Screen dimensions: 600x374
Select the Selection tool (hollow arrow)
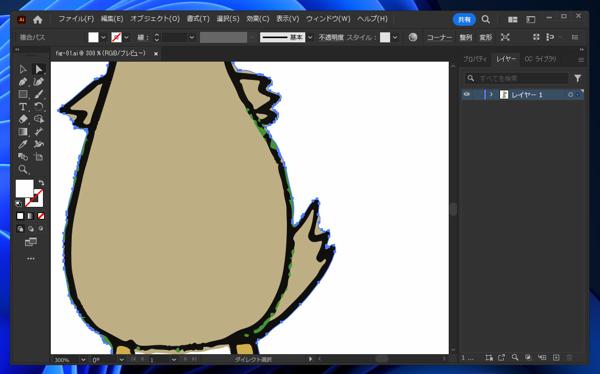[x=23, y=69]
